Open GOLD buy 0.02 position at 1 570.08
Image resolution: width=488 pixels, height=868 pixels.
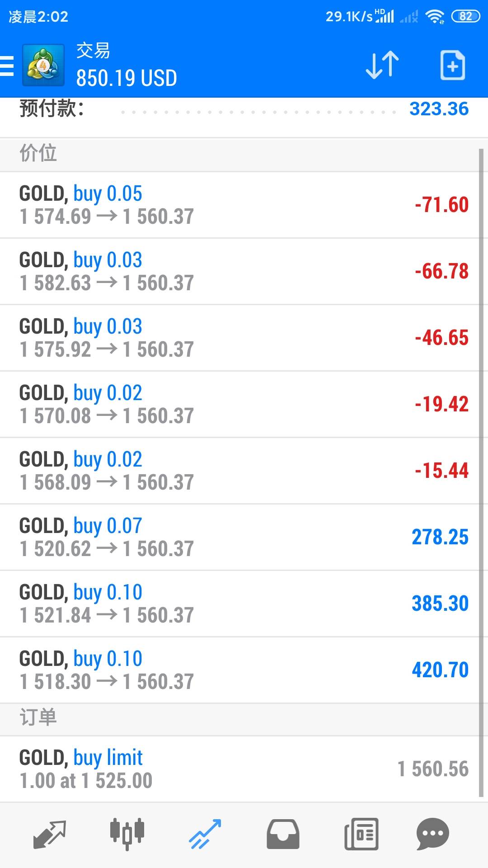point(239,404)
